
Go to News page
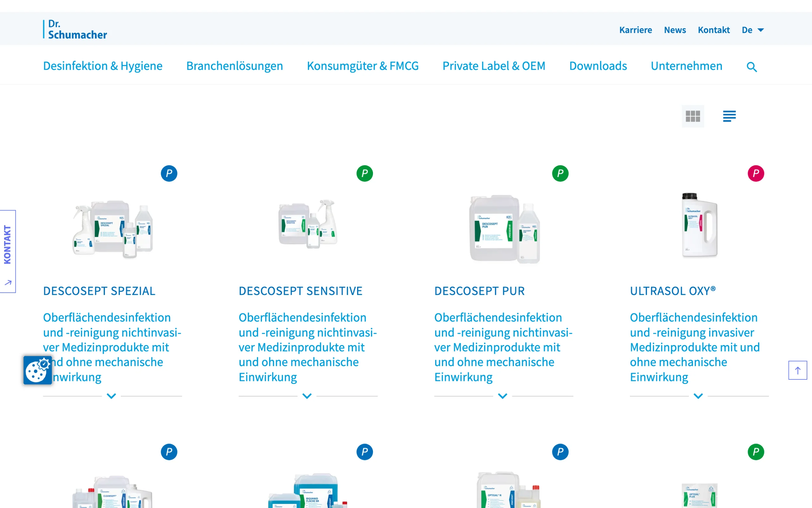click(675, 30)
